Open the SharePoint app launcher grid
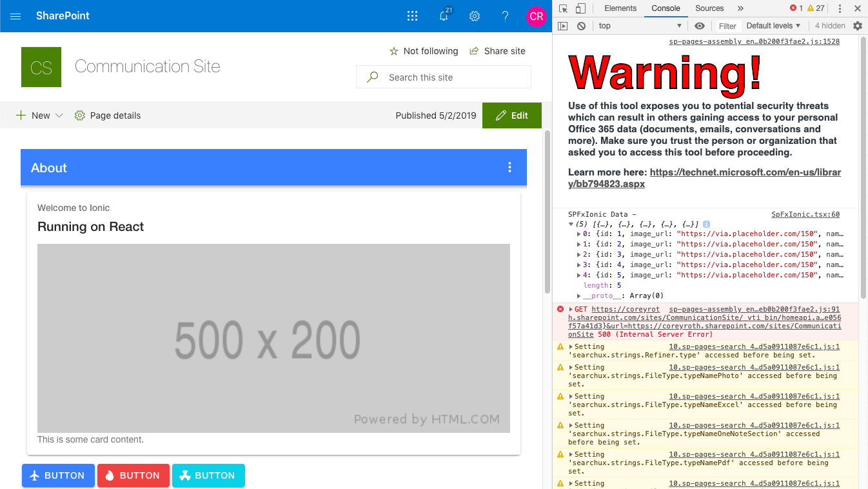Screen dimensions: 868x489 [x=413, y=16]
